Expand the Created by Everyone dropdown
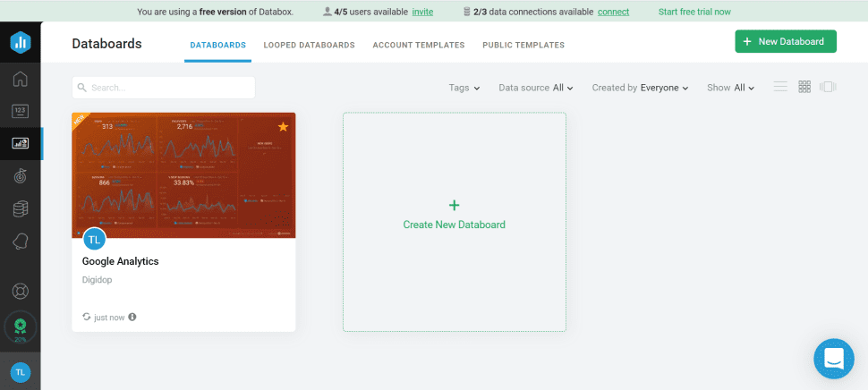The image size is (868, 390). coord(640,88)
